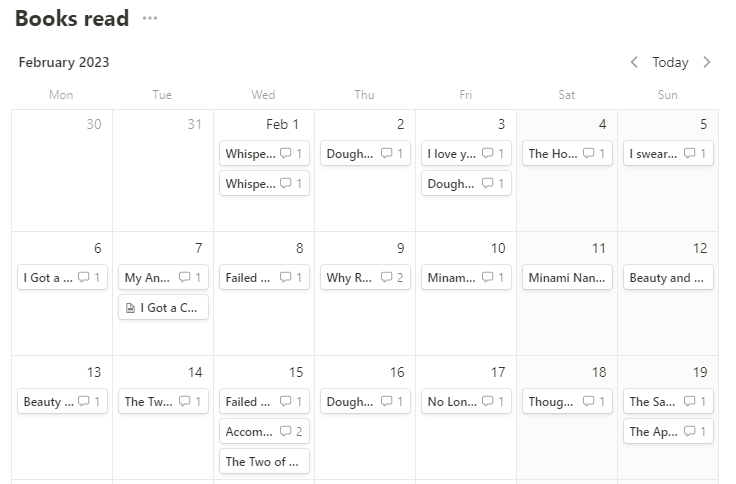This screenshot has height=484, width=736.
Task: Open Dough... entry on February 2
Action: point(349,154)
